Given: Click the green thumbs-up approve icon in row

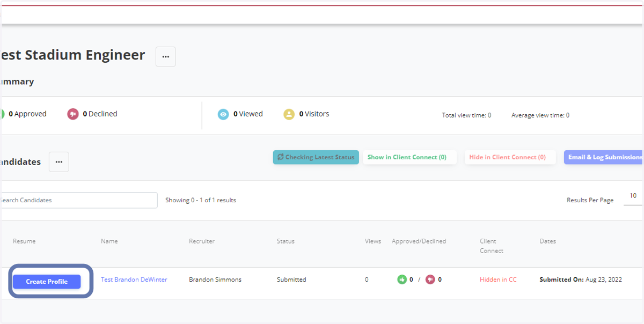Looking at the screenshot, I should (x=402, y=279).
